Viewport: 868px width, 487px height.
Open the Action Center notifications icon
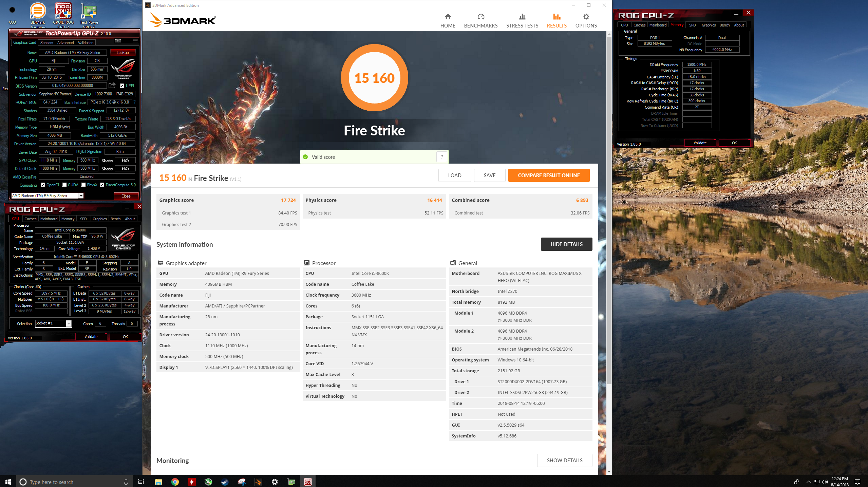pos(857,482)
